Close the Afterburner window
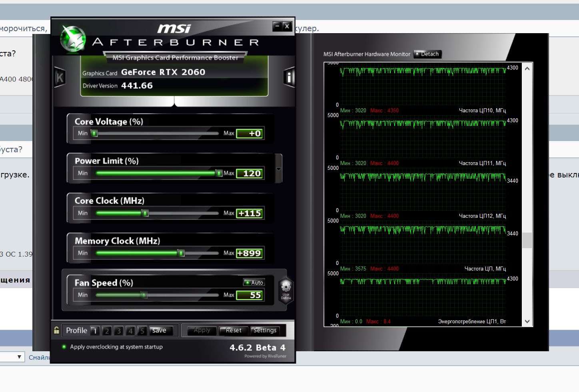Image resolution: width=579 pixels, height=392 pixels. pos(287,26)
